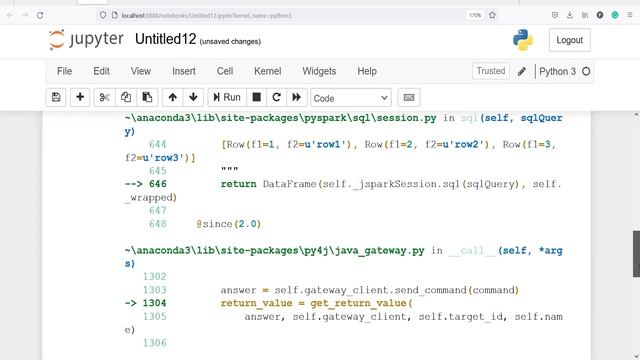Open the Pocket save icon
The width and height of the screenshot is (640, 360).
click(x=555, y=15)
